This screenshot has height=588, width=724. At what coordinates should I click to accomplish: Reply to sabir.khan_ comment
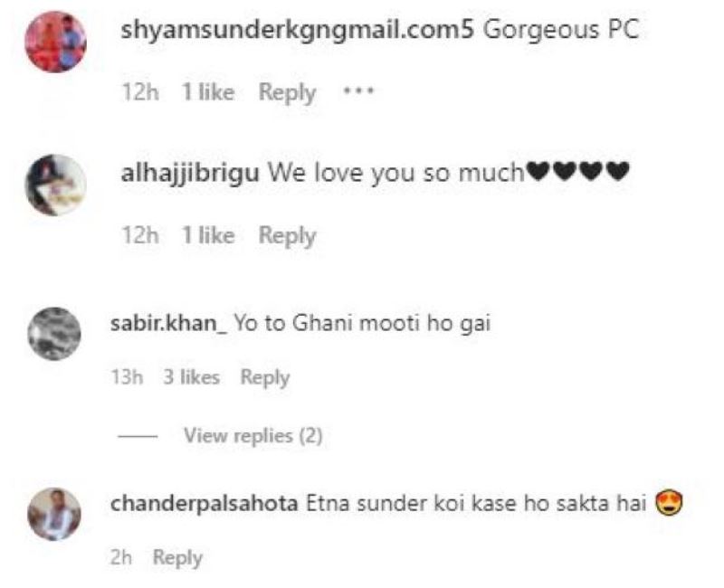(x=265, y=377)
